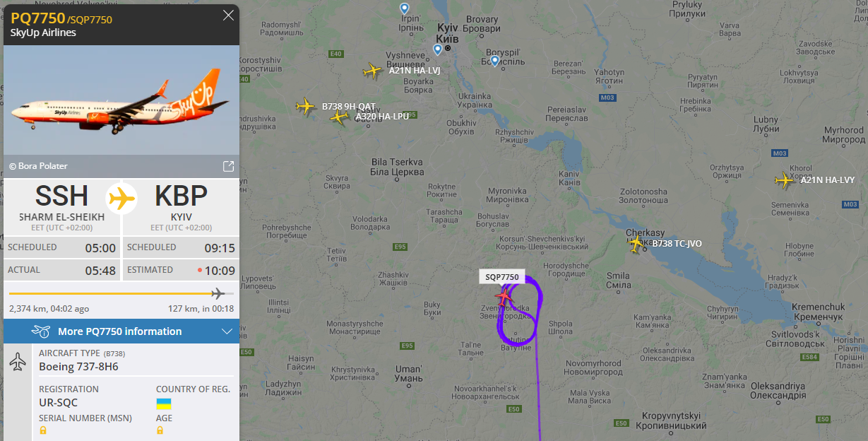
Task: Click the locked aircraft age padlock icon
Action: (160, 430)
